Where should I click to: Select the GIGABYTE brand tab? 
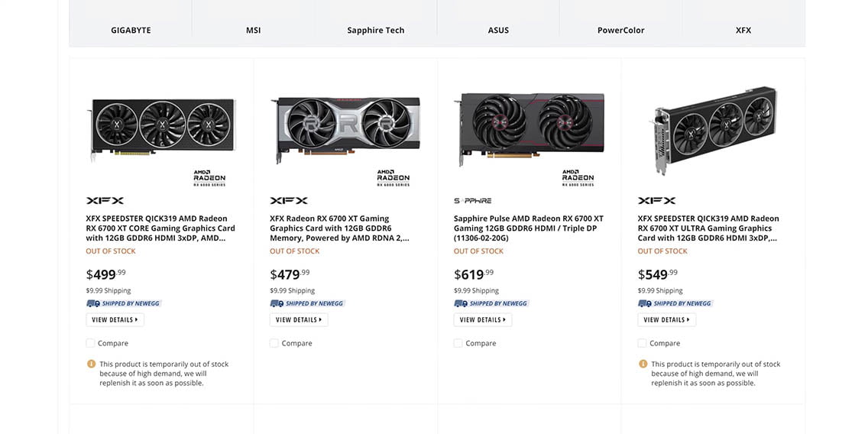tap(131, 31)
